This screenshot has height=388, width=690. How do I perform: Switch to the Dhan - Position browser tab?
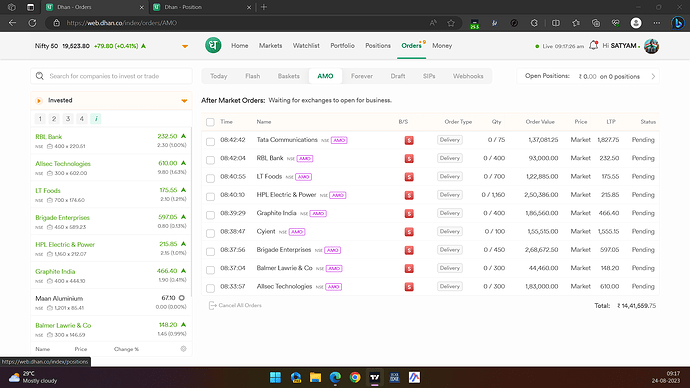pos(201,7)
